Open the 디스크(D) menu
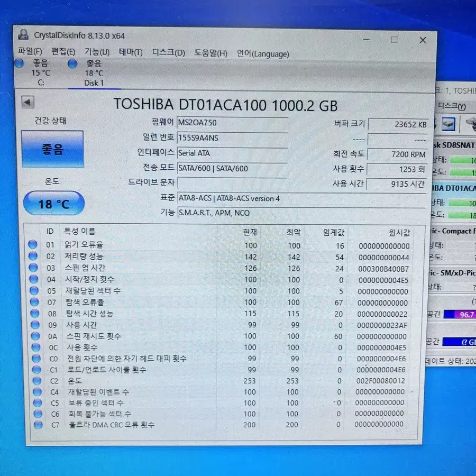This screenshot has height=476, width=476. click(169, 53)
